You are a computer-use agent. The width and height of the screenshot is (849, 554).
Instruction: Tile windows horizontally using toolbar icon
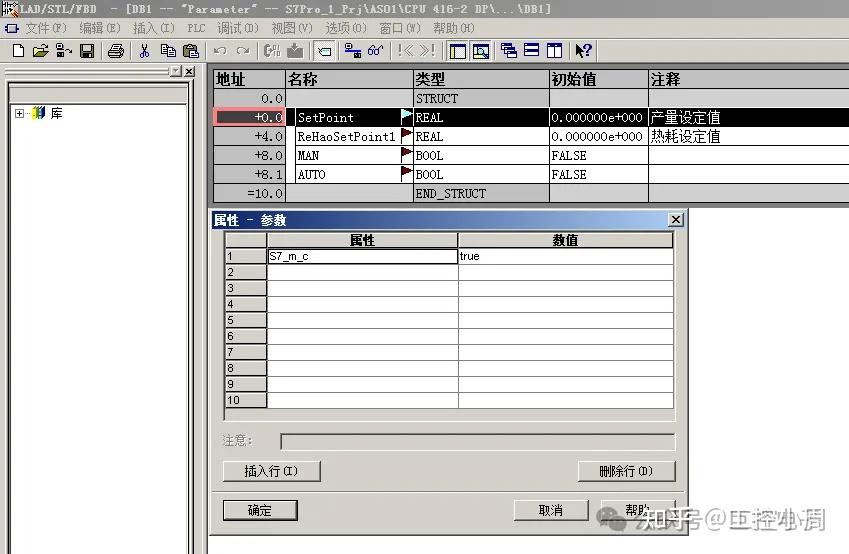532,50
